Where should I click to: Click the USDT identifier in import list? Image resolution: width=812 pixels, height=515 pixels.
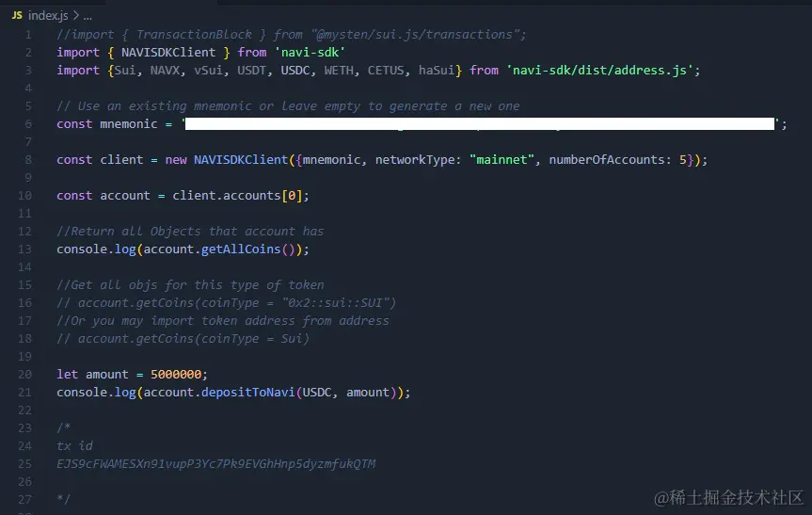(x=251, y=71)
